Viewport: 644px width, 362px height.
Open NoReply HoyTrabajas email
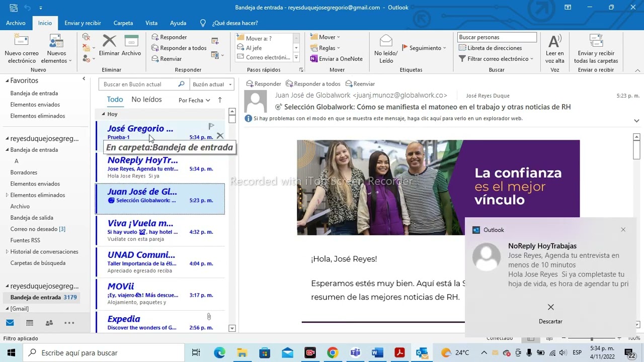pyautogui.click(x=160, y=168)
